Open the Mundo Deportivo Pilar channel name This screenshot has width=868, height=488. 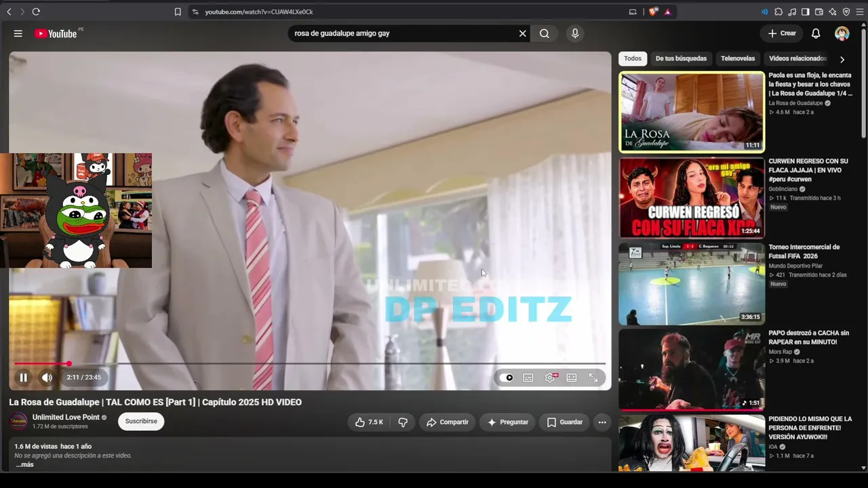click(x=795, y=266)
